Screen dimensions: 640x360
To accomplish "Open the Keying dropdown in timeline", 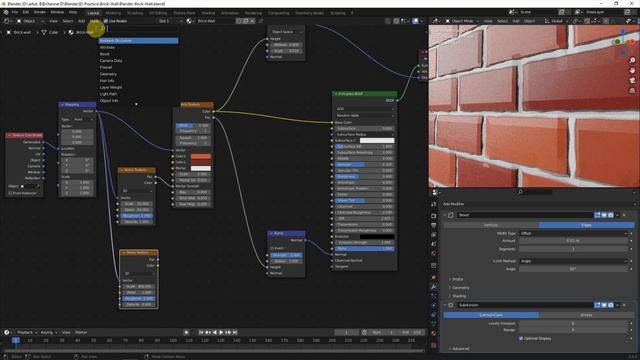I will pyautogui.click(x=48, y=332).
